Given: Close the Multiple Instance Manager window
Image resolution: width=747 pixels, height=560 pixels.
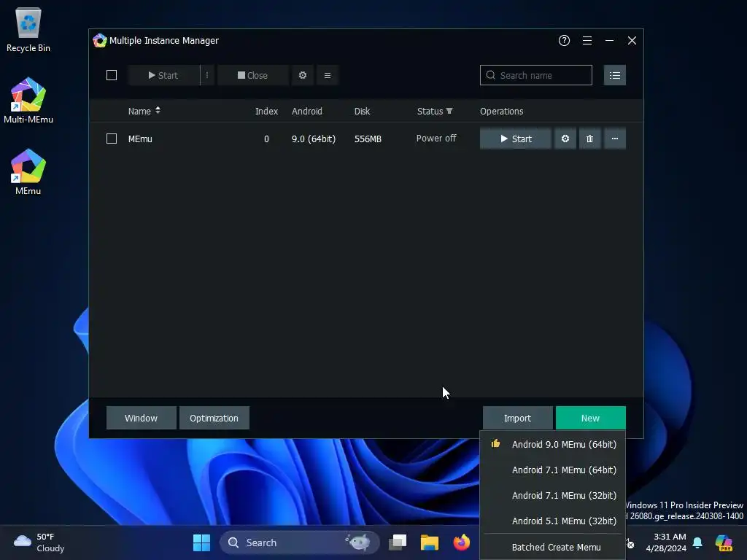Looking at the screenshot, I should pyautogui.click(x=632, y=41).
